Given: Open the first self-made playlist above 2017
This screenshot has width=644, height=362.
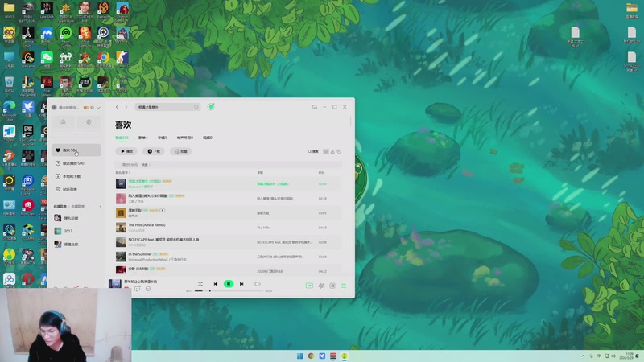Looking at the screenshot, I should (76, 218).
